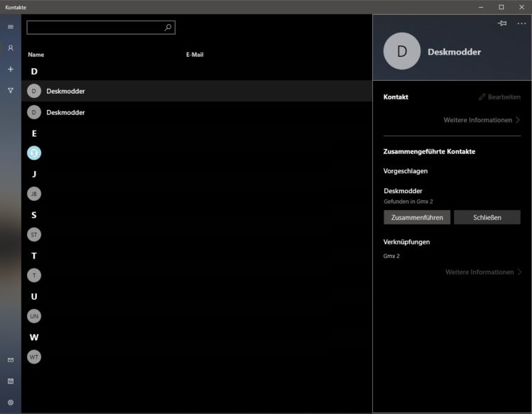Select the second Deskmodder contact entry
532x414 pixels.
pyautogui.click(x=65, y=112)
